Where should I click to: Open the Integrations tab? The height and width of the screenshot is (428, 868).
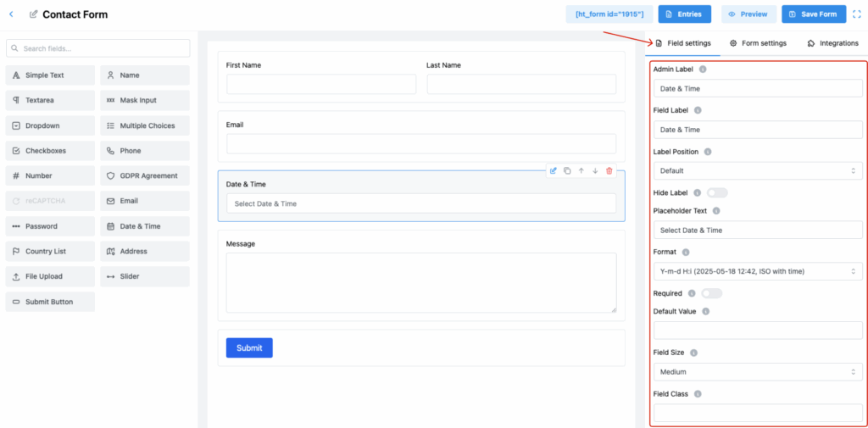point(832,43)
